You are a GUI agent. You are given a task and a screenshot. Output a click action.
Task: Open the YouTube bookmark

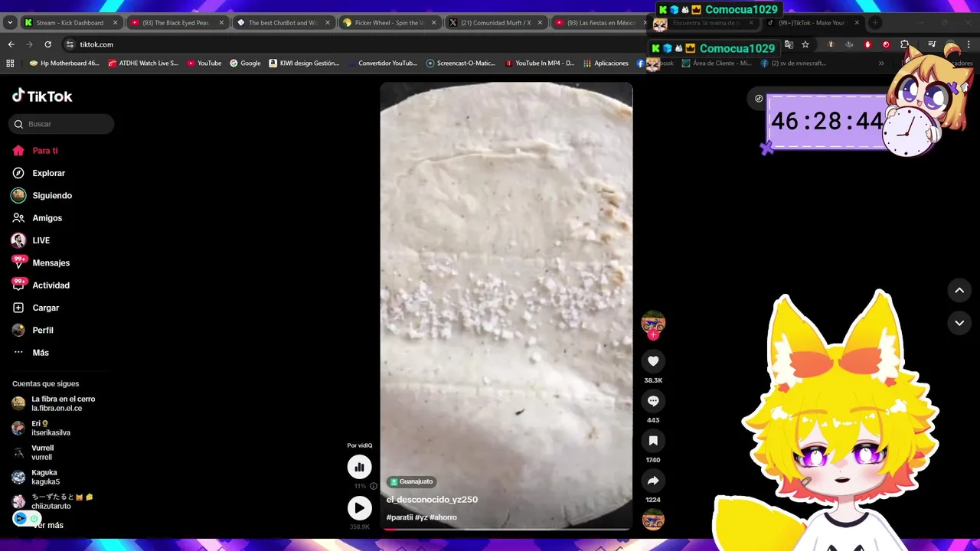click(204, 64)
